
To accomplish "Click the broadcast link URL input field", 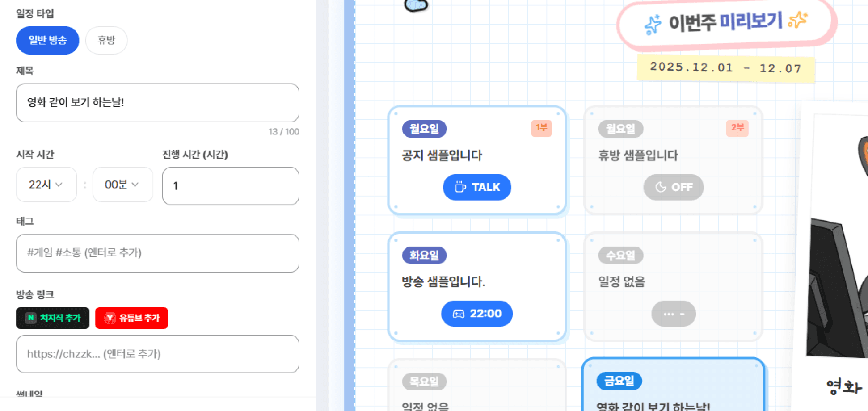I will coord(157,354).
